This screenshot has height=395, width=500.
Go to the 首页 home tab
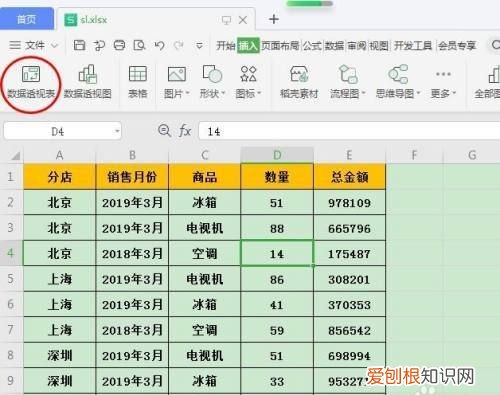coord(27,19)
